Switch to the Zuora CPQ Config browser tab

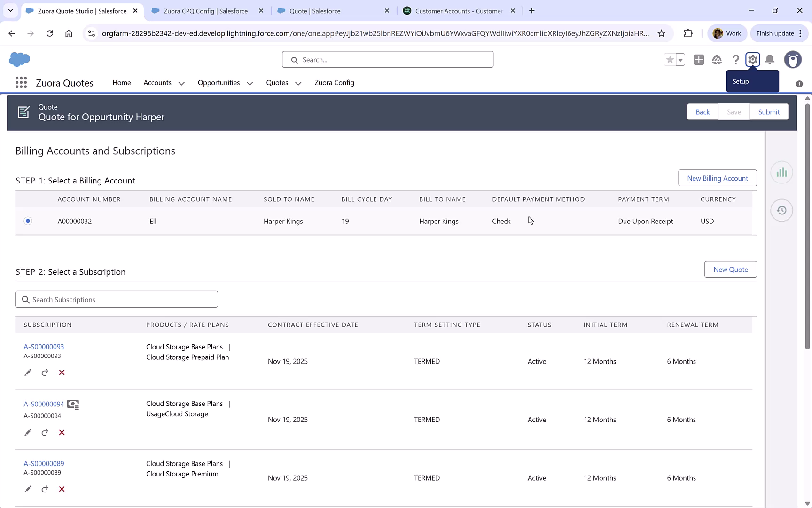click(x=205, y=11)
